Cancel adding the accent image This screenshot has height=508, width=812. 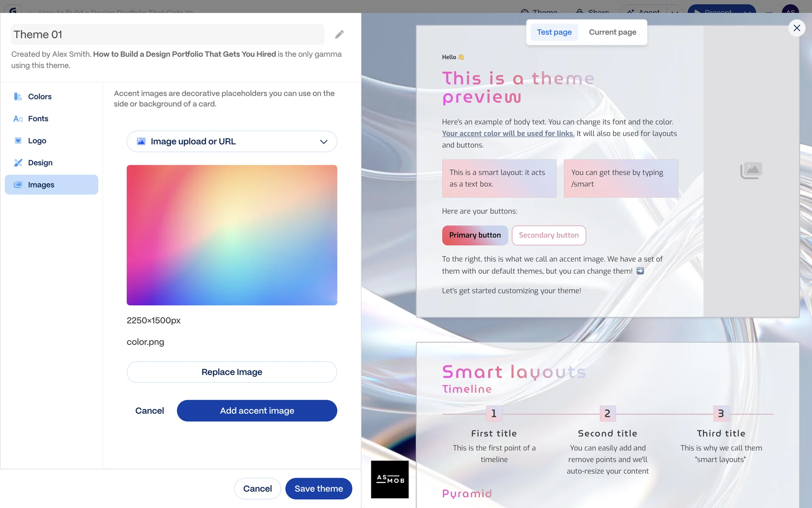point(149,411)
